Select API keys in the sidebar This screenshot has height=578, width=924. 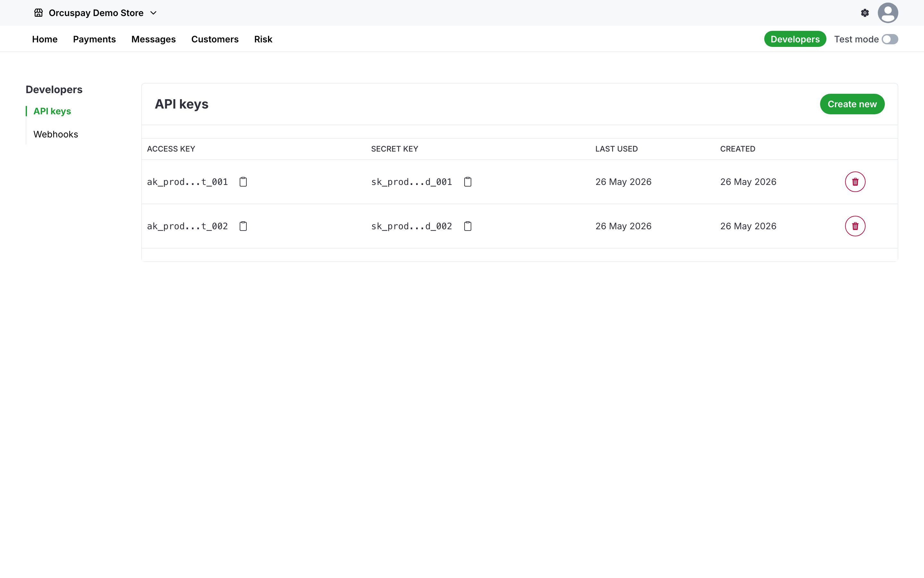52,111
